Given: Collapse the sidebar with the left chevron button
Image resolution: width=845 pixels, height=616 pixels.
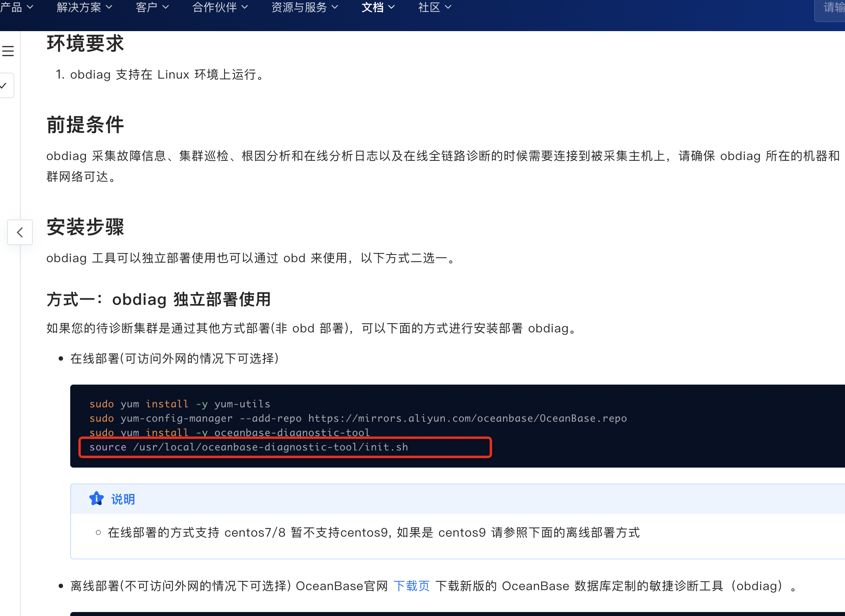Looking at the screenshot, I should point(20,232).
